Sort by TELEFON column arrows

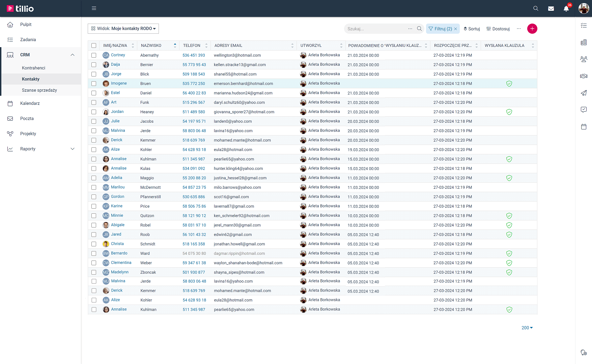206,45
